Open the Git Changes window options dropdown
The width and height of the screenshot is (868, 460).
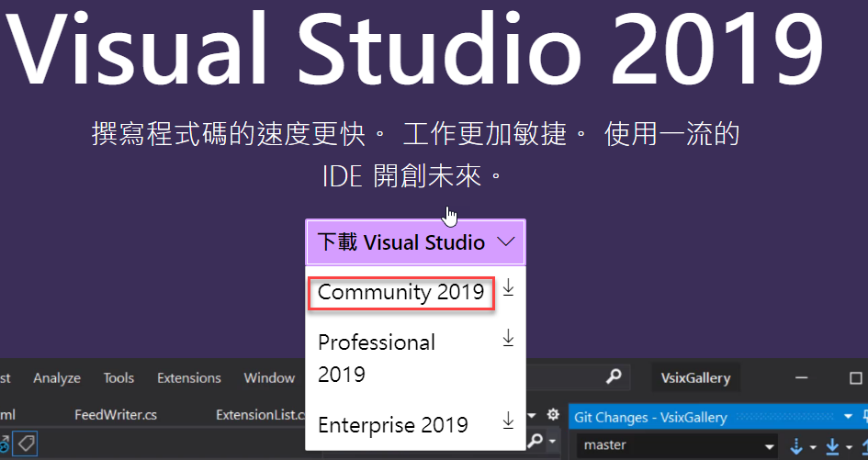click(847, 416)
